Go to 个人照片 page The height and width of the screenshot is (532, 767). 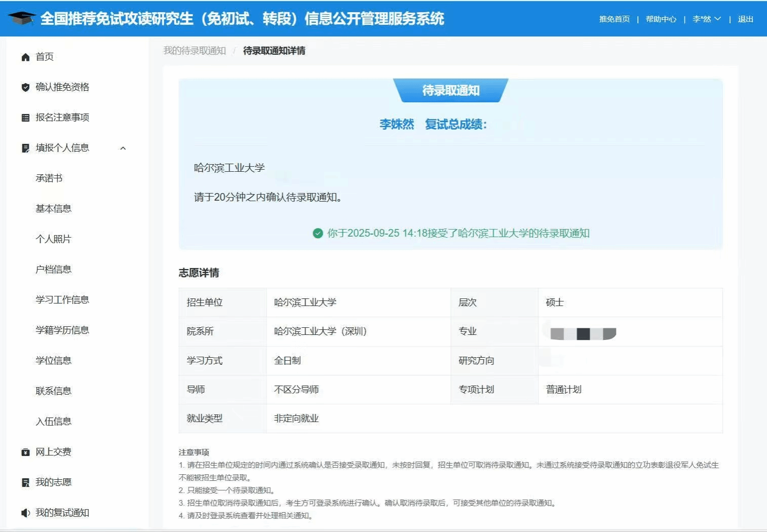click(x=53, y=239)
